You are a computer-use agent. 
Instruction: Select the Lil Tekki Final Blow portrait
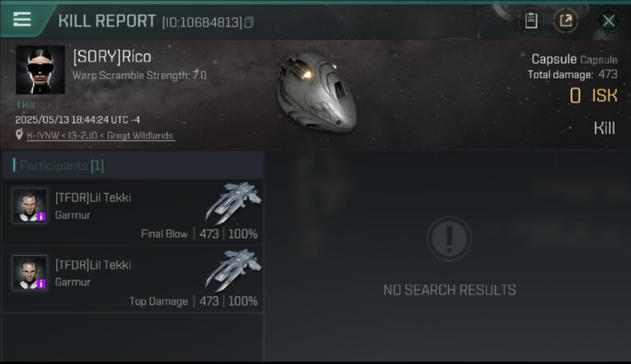(x=30, y=206)
